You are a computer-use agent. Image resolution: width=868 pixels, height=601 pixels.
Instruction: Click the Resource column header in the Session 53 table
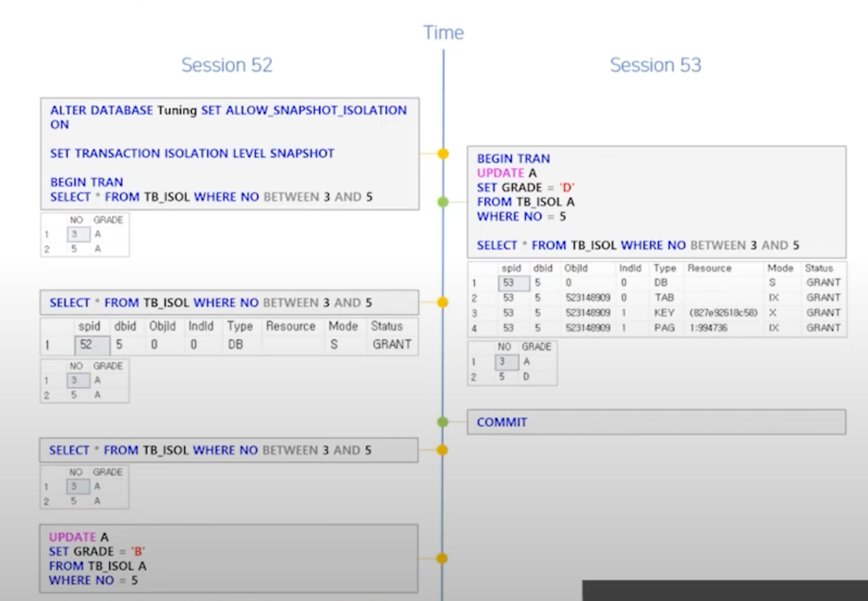click(x=709, y=268)
